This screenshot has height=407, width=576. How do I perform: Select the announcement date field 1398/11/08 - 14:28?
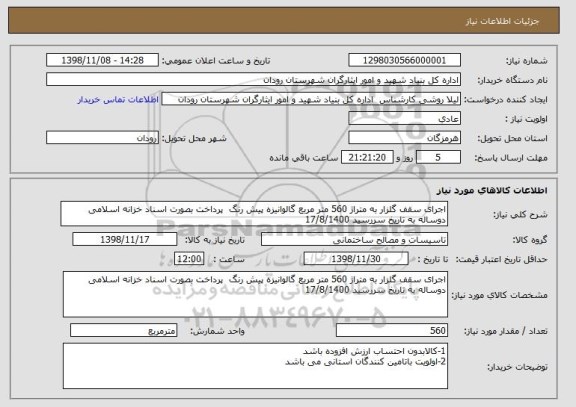(102, 60)
